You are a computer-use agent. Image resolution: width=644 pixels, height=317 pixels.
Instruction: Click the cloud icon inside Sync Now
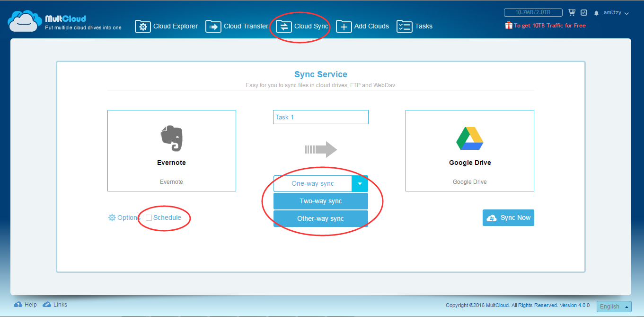[492, 217]
